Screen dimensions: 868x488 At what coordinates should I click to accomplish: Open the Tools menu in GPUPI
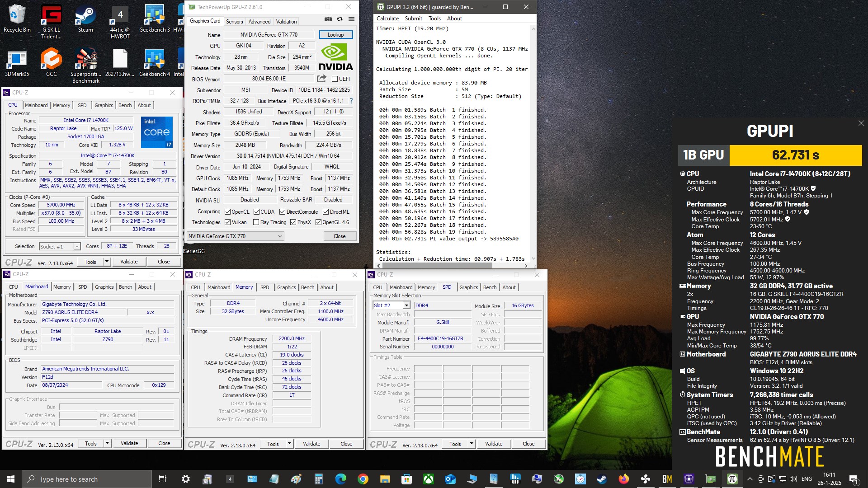434,19
